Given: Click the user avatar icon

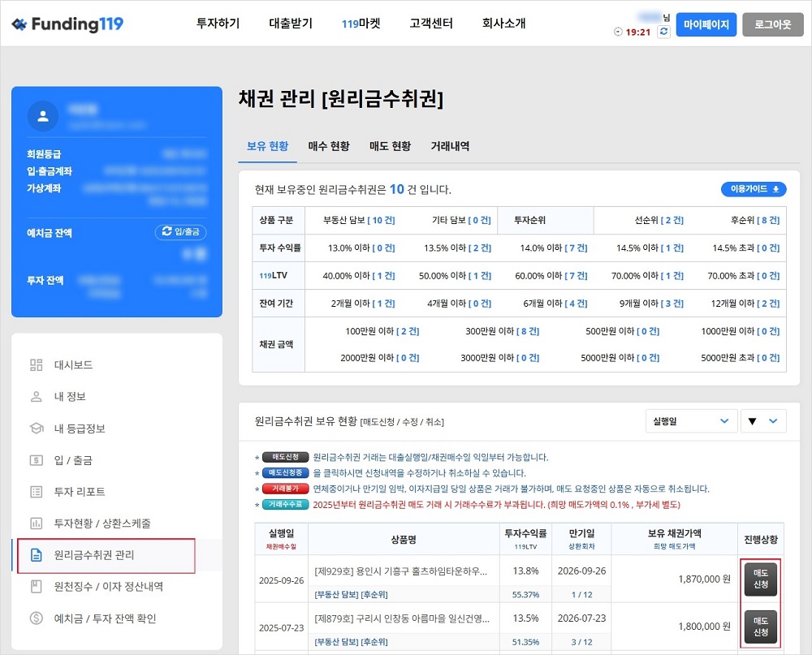Looking at the screenshot, I should pyautogui.click(x=43, y=116).
